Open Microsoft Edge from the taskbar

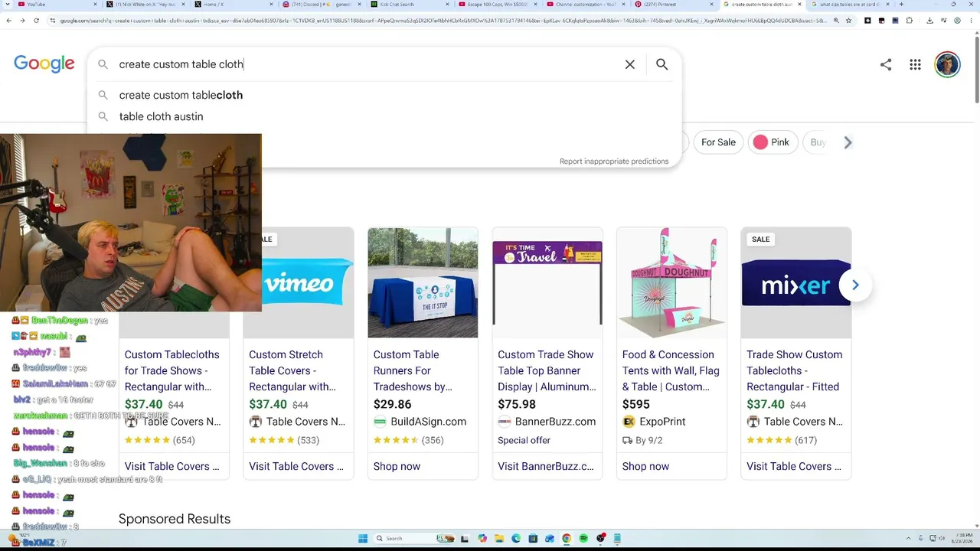click(x=516, y=539)
